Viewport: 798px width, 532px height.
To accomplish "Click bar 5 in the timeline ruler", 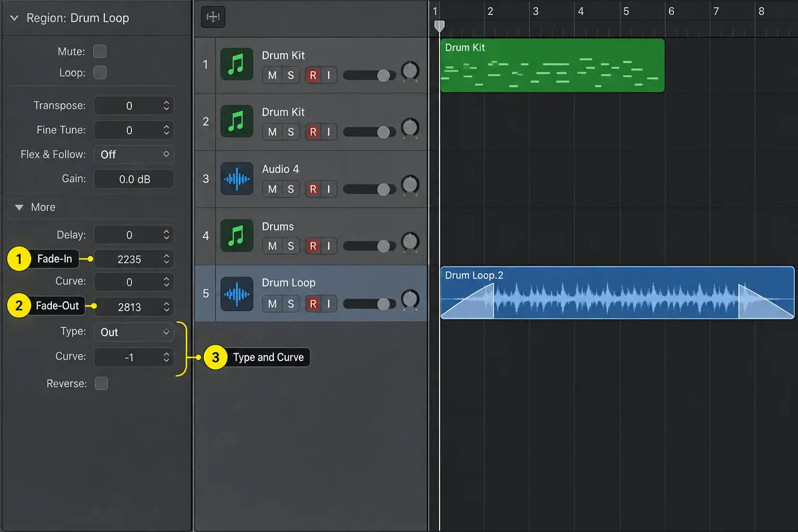I will pyautogui.click(x=626, y=11).
